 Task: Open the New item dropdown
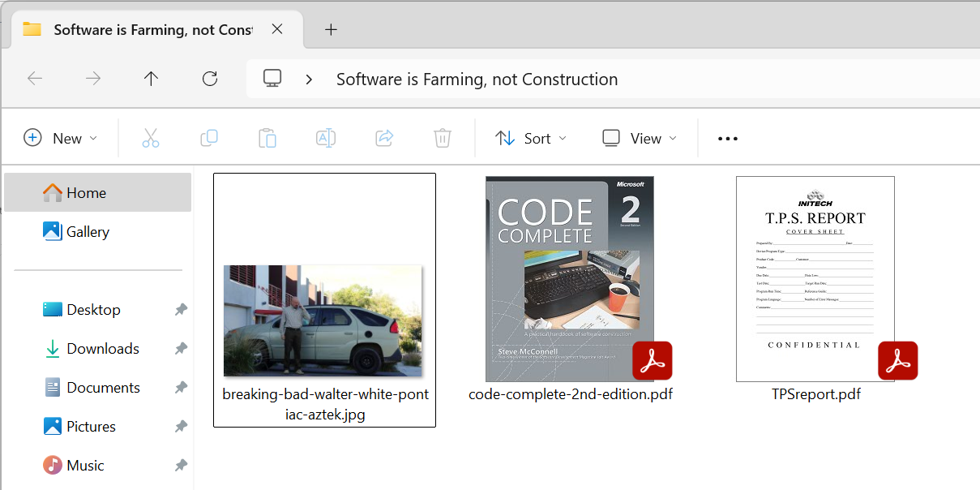(61, 138)
